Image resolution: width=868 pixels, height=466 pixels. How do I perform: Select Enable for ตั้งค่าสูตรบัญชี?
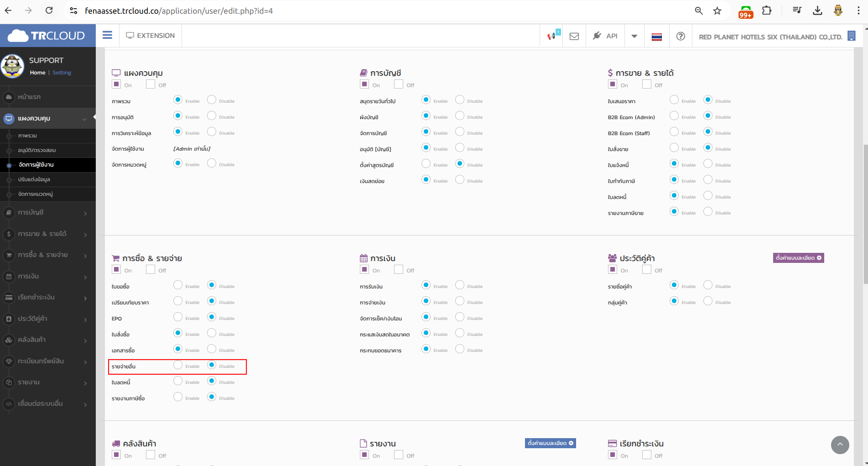point(426,164)
